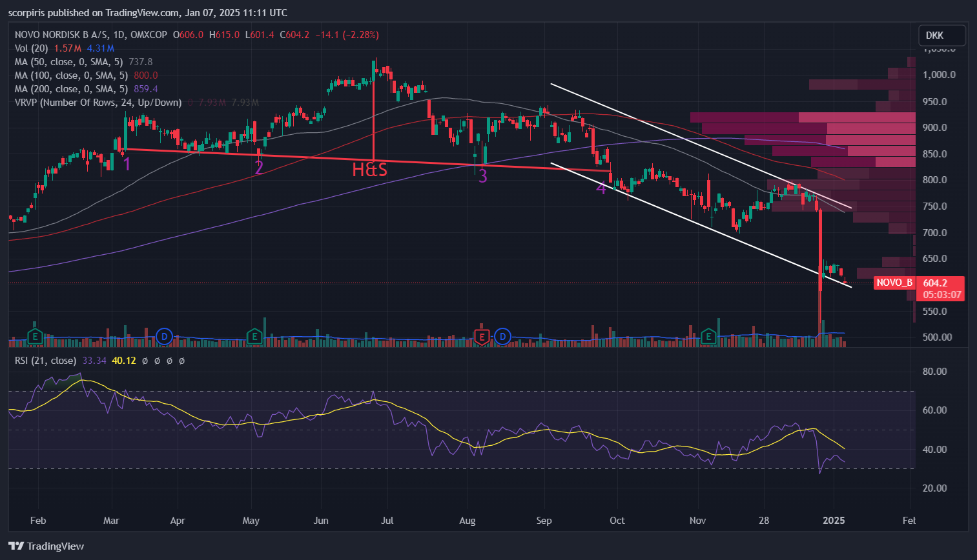
Task: Click the 800.0 price axis label
Action: pyautogui.click(x=935, y=180)
